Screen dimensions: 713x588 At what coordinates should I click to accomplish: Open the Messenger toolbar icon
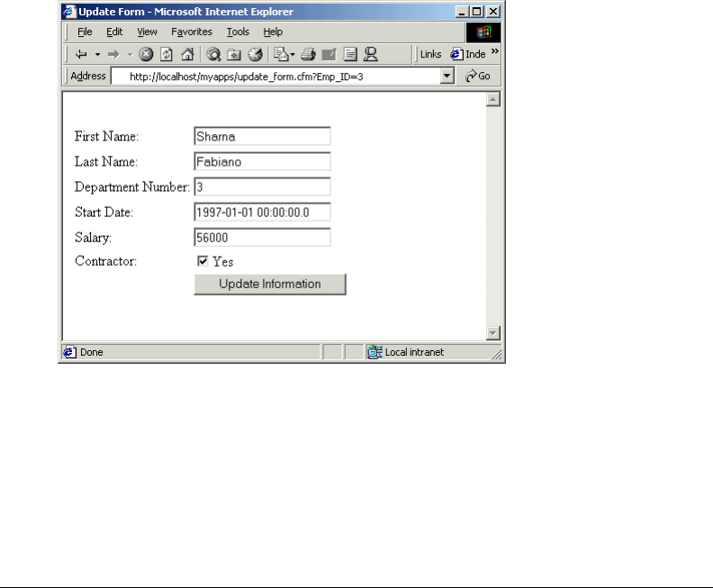[371, 55]
